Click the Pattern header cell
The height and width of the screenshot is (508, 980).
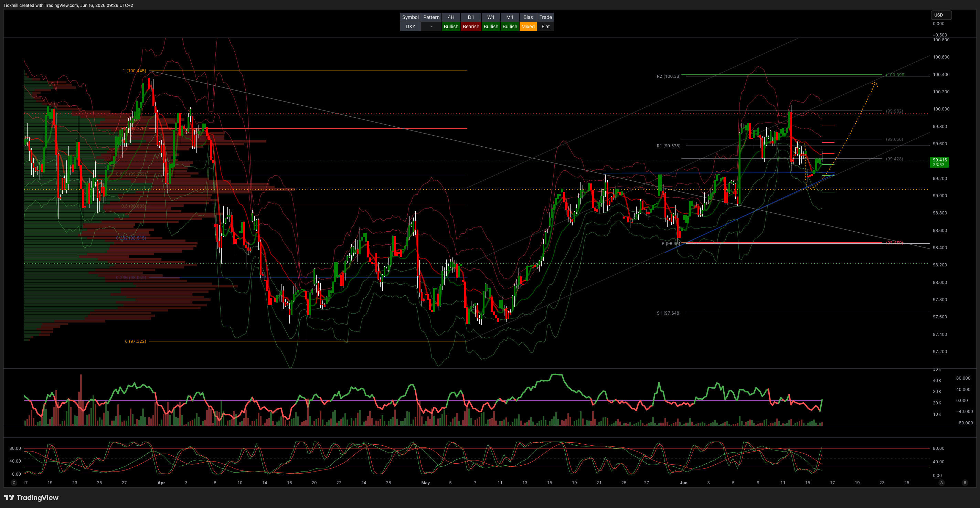point(431,17)
